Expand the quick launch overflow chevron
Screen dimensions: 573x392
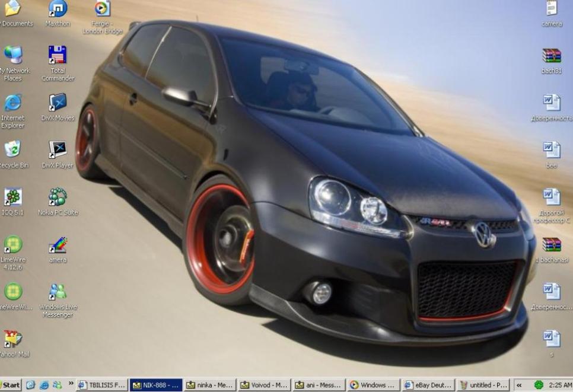tap(71, 383)
